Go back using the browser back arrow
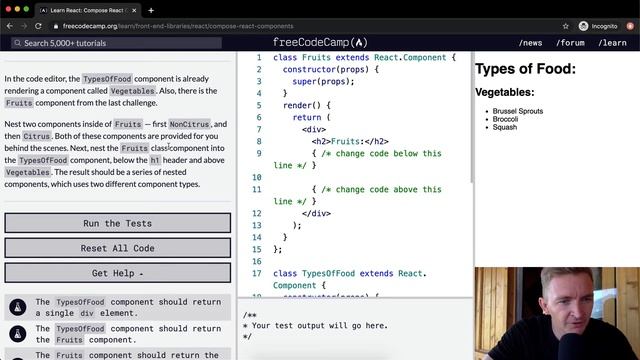 (x=10, y=26)
